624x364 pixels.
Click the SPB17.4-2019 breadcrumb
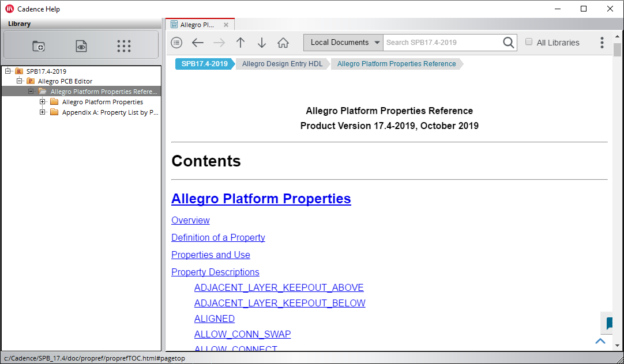[x=205, y=64]
